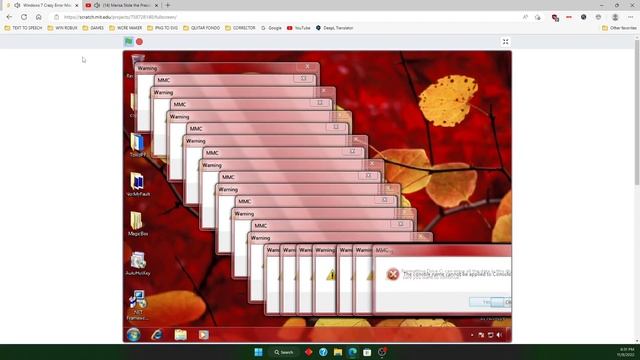Open the CORRECTOR favorites folder

point(240,28)
